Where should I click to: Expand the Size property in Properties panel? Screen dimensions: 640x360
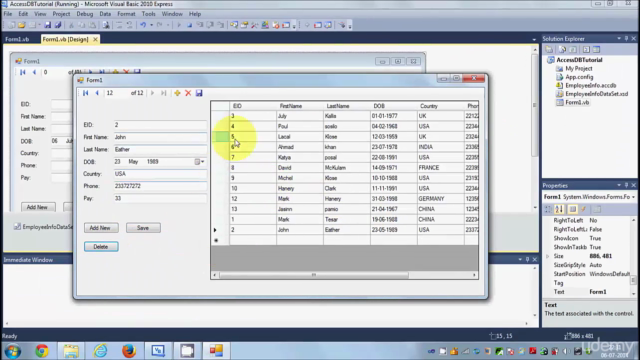[x=547, y=256]
